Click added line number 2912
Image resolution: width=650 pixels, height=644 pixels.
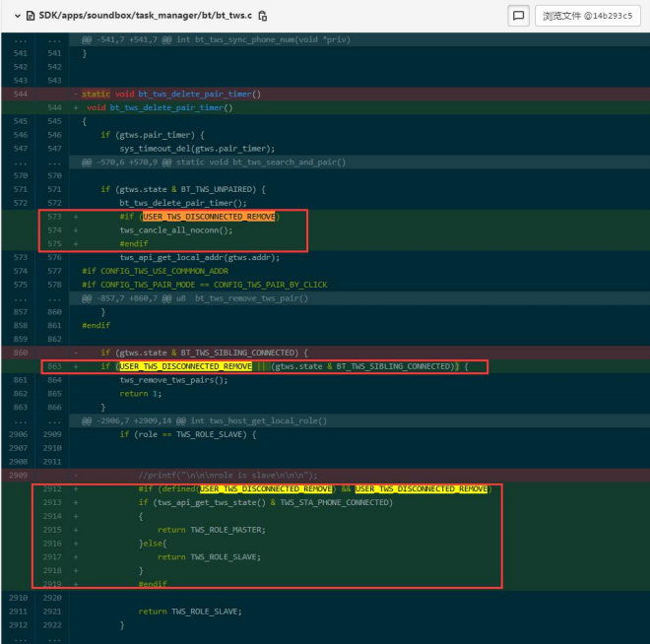52,488
